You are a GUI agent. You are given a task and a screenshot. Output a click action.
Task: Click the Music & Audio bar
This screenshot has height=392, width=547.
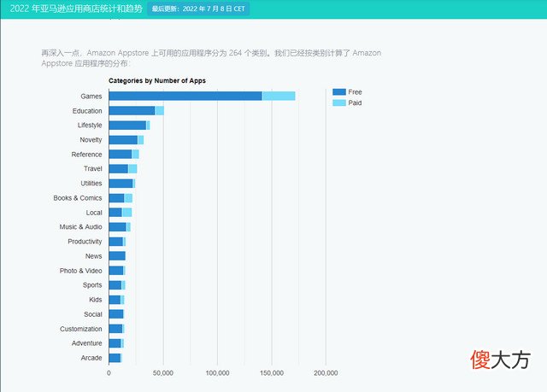click(117, 226)
